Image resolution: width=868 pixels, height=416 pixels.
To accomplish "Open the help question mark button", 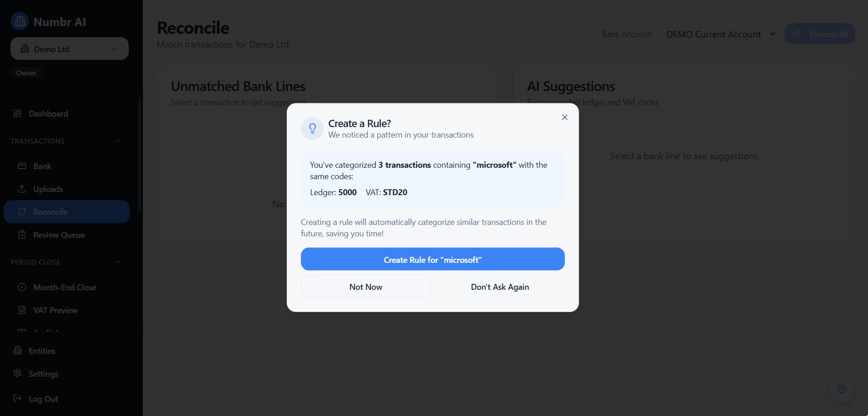I will [842, 389].
